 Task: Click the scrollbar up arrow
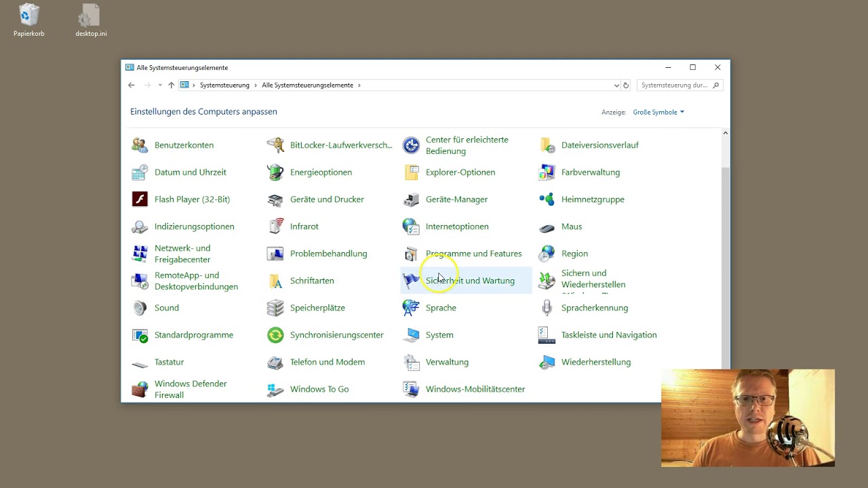click(725, 133)
